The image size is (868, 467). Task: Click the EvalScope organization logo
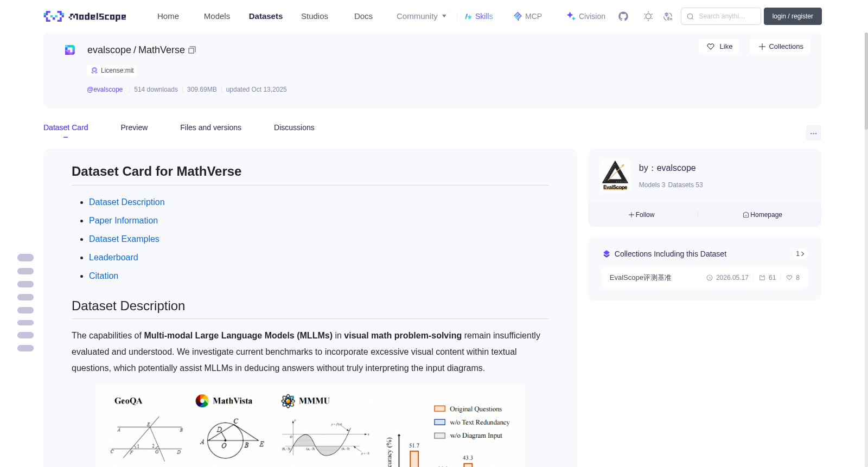point(615,175)
